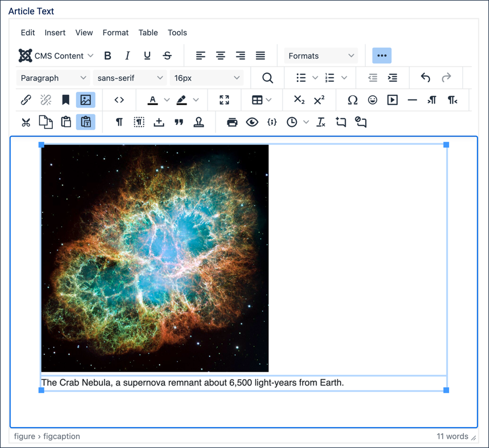The width and height of the screenshot is (489, 448).
Task: Redo last action
Action: [x=446, y=77]
